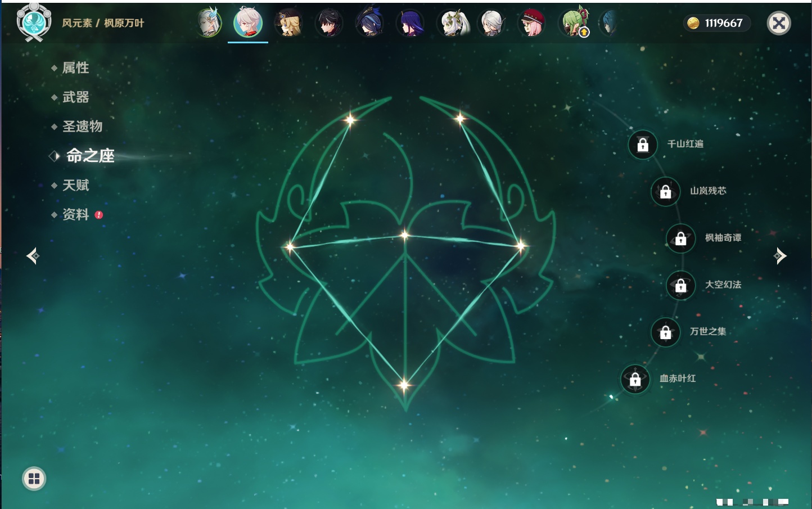The width and height of the screenshot is (812, 509).
Task: Click the yellow upgrade arrow badge
Action: pyautogui.click(x=584, y=33)
